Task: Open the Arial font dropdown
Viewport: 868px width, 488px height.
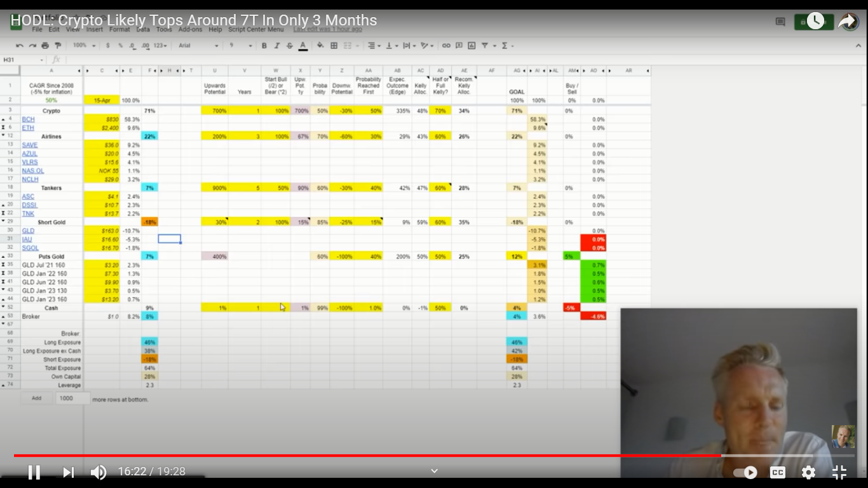Action: pos(198,46)
